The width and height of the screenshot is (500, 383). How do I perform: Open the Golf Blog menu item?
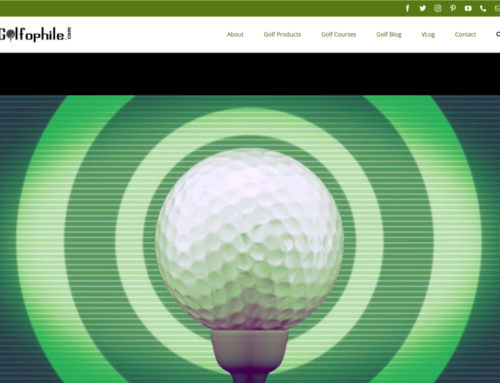[x=389, y=34]
